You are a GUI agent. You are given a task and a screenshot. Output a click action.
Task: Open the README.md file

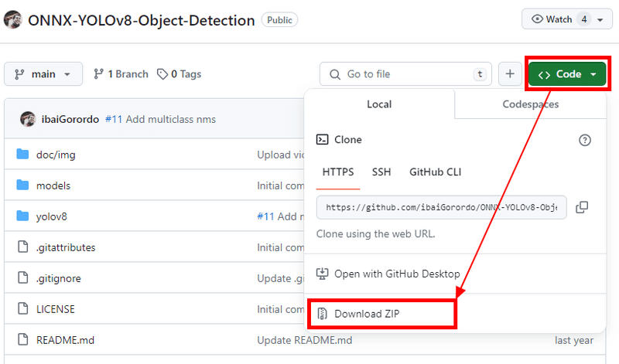[x=65, y=340]
